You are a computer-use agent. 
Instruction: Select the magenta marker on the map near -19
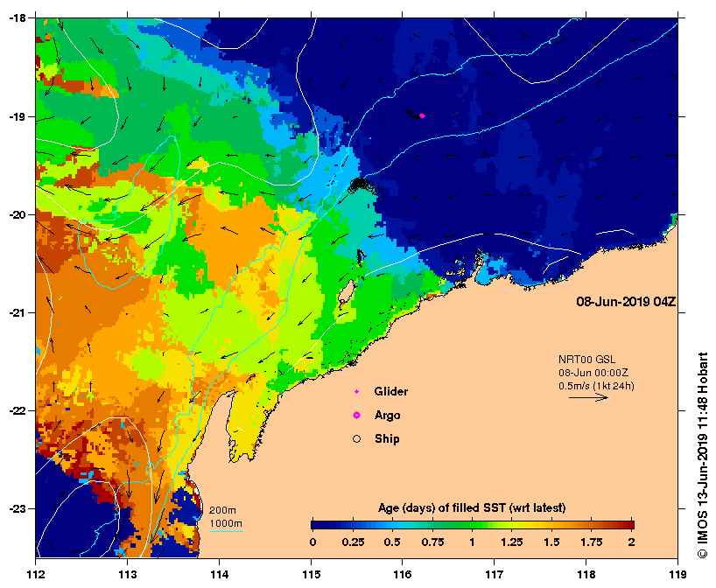point(422,115)
